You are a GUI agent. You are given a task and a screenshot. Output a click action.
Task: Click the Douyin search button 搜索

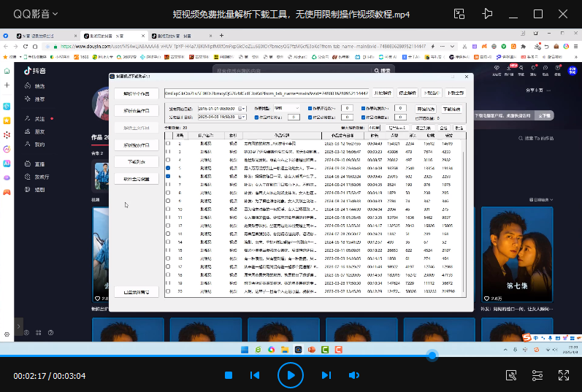point(383,71)
